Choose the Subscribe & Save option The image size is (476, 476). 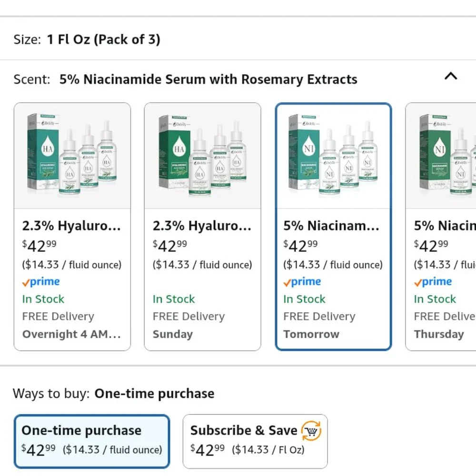pyautogui.click(x=255, y=441)
